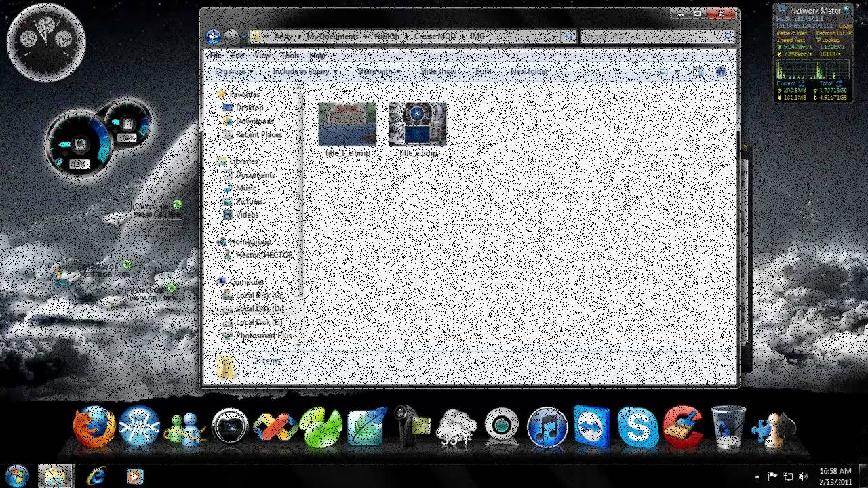Expand the Organize dropdown
The height and width of the screenshot is (488, 868).
pyautogui.click(x=234, y=71)
